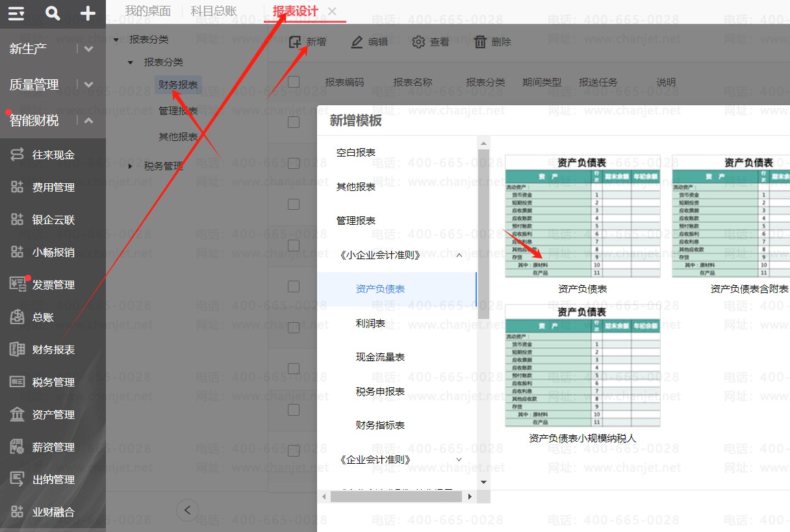Click the search magnifier icon
790x532 pixels.
53,13
